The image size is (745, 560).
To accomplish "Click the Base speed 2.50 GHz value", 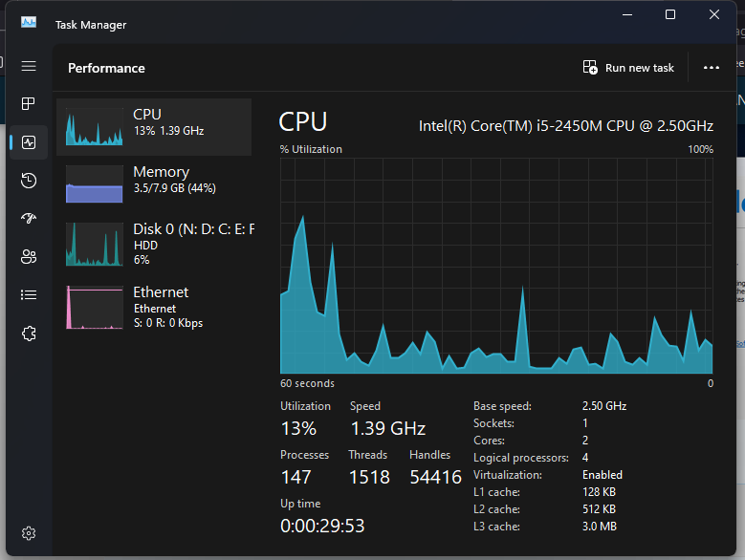I will point(604,406).
